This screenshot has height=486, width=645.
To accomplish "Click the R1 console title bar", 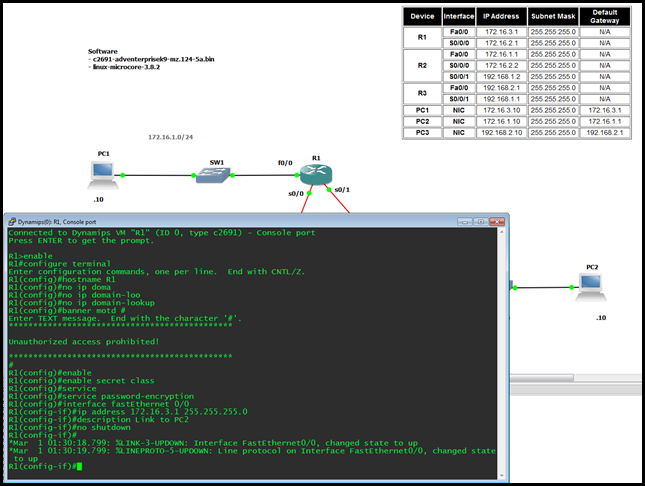I will pos(257,222).
